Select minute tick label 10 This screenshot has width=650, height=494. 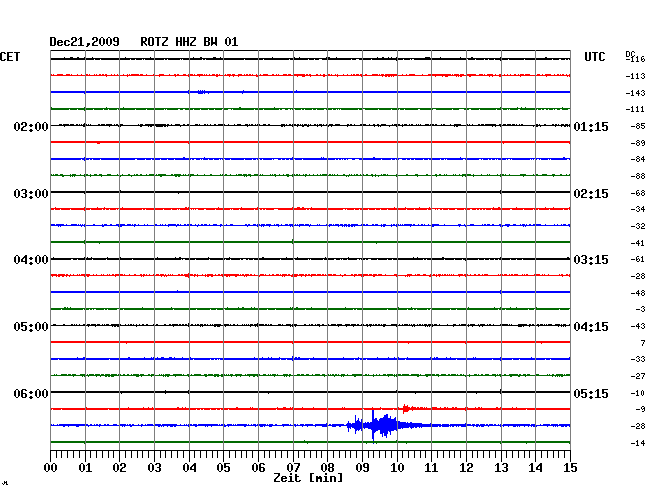point(397,468)
